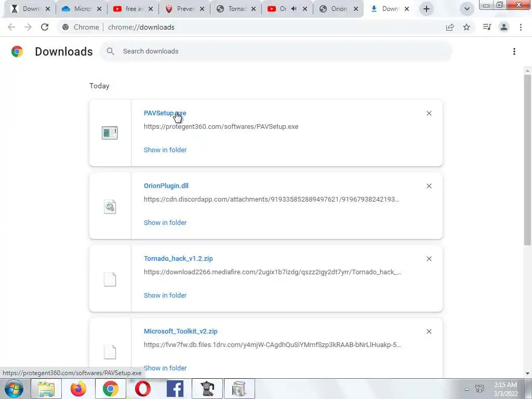The width and height of the screenshot is (532, 399).
Task: Click the mediafire.com source URL
Action: point(272,272)
